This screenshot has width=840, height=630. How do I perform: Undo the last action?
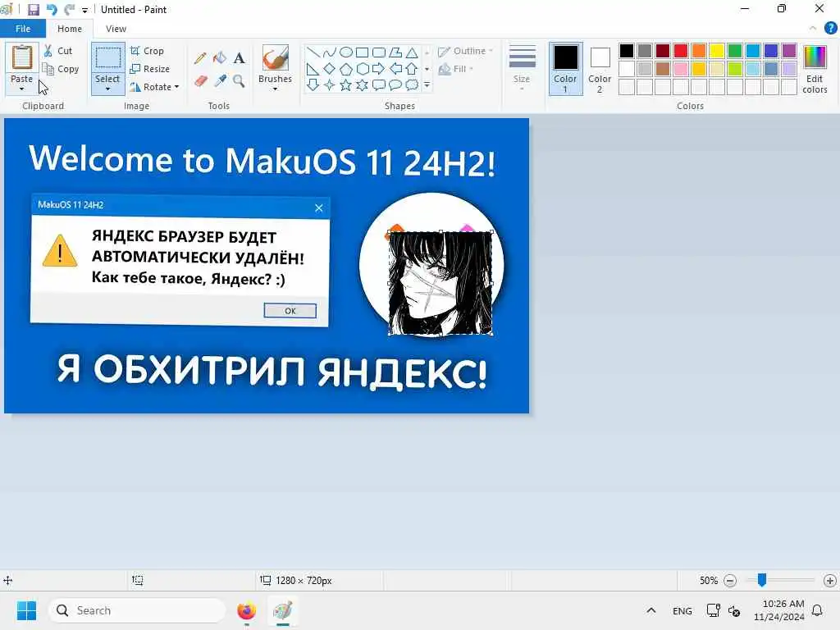pyautogui.click(x=52, y=10)
